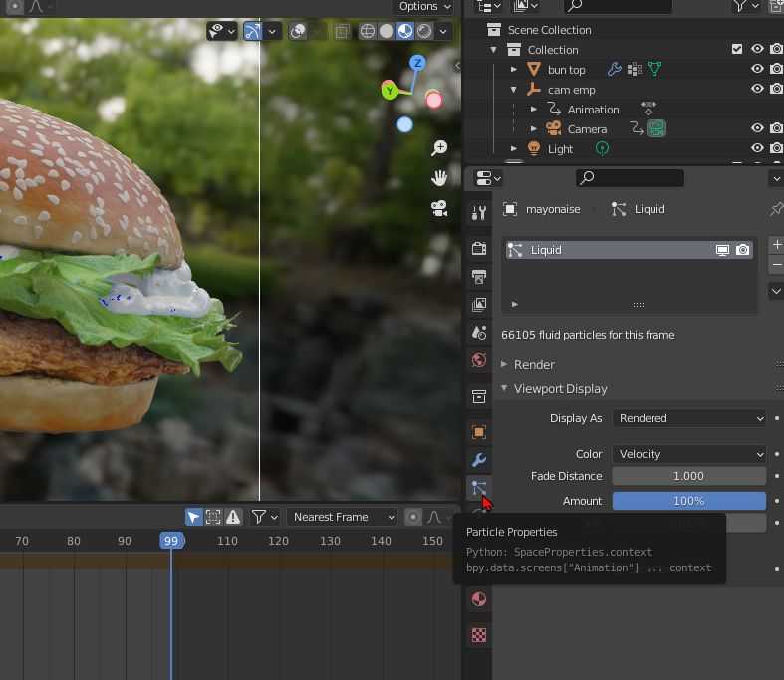Hide Light object in viewport
Screen dimensions: 784x680
click(757, 148)
